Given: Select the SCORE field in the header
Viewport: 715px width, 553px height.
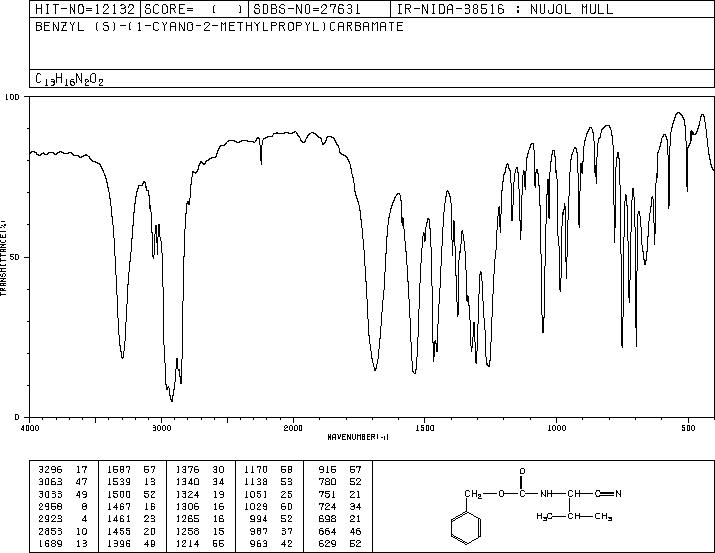Looking at the screenshot, I should tap(195, 9).
